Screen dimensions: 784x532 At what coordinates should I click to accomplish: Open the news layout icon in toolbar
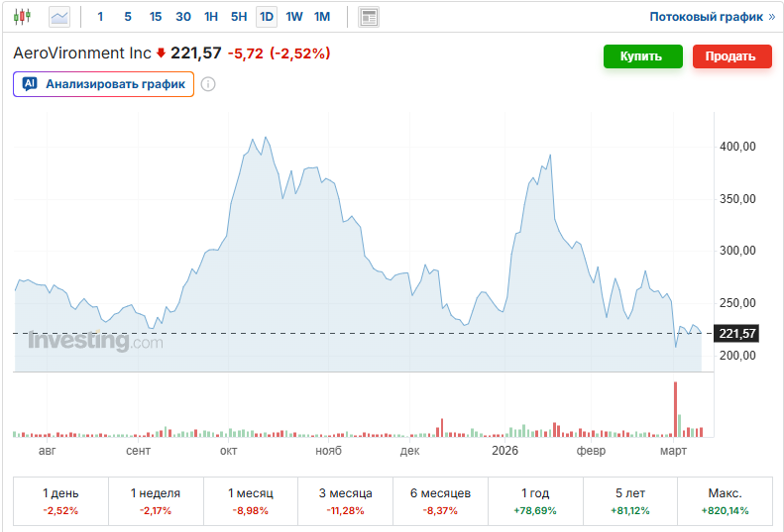(x=369, y=17)
